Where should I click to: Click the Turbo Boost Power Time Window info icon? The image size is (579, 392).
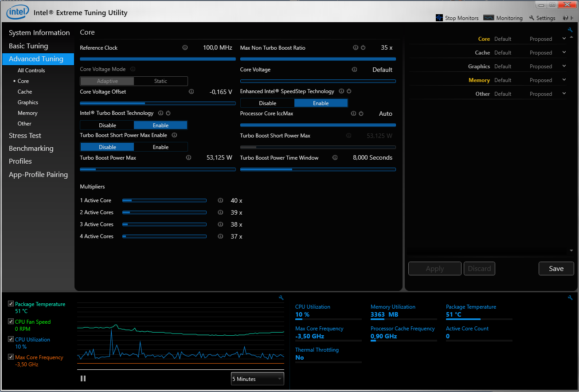tap(335, 157)
